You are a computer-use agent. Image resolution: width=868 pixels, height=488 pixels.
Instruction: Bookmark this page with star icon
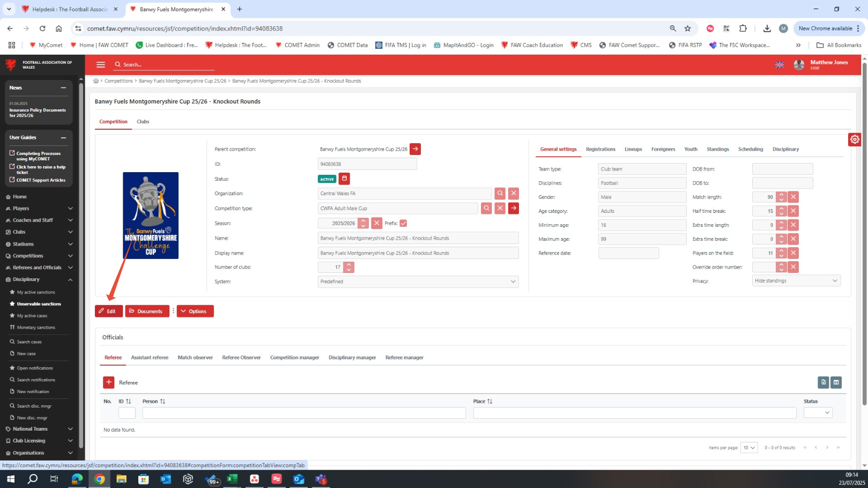687,28
